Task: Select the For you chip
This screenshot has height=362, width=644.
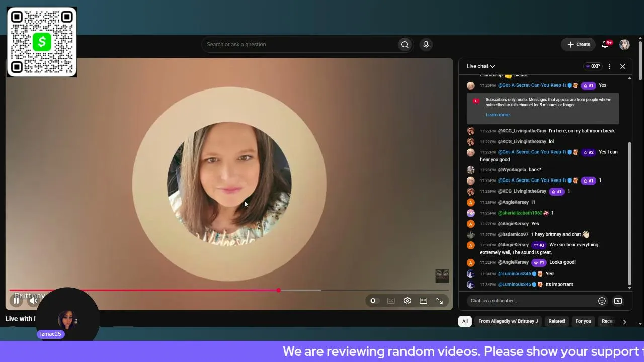Action: click(583, 321)
